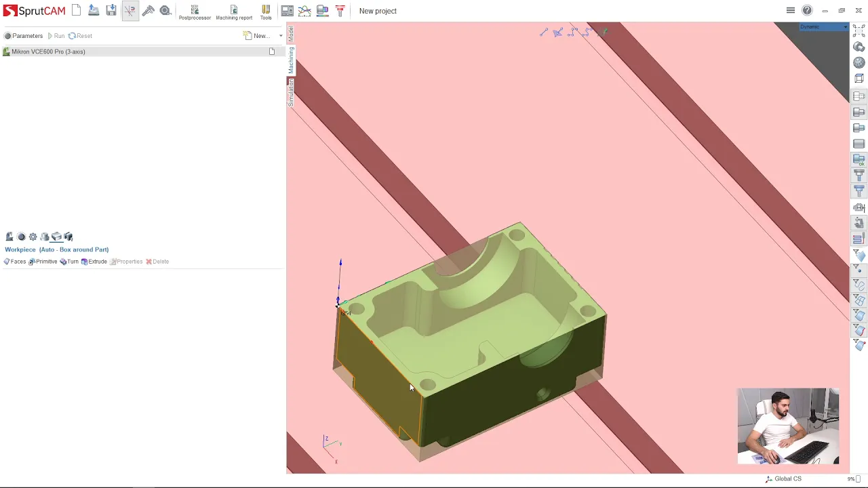868x488 pixels.
Task: Toggle the blue part visibility icon
Action: (x=859, y=127)
